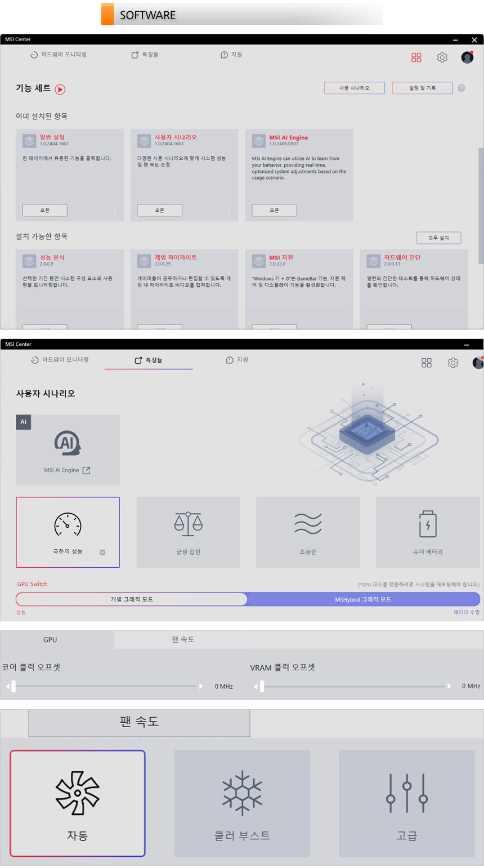Open 하드웨어 모니터링 tab in lower window
484x868 pixels.
(60, 360)
